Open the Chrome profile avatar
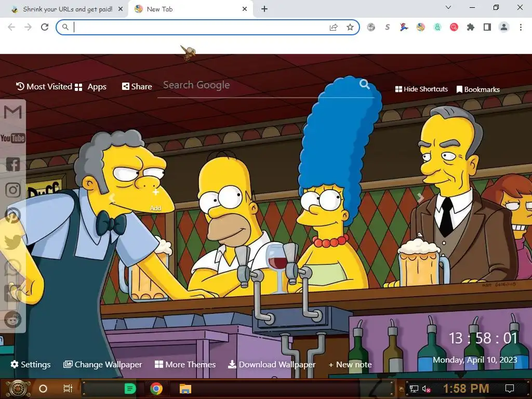Image resolution: width=532 pixels, height=399 pixels. tap(504, 27)
